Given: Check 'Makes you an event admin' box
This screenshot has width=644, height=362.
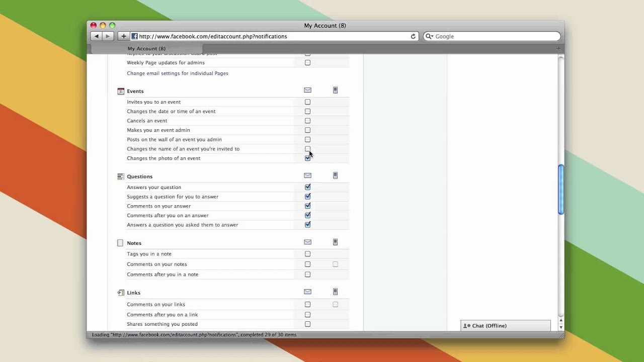Looking at the screenshot, I should (307, 130).
